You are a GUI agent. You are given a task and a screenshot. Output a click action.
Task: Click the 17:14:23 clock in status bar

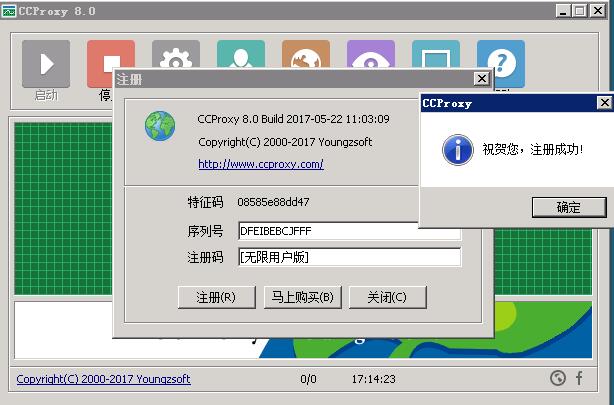pos(374,379)
